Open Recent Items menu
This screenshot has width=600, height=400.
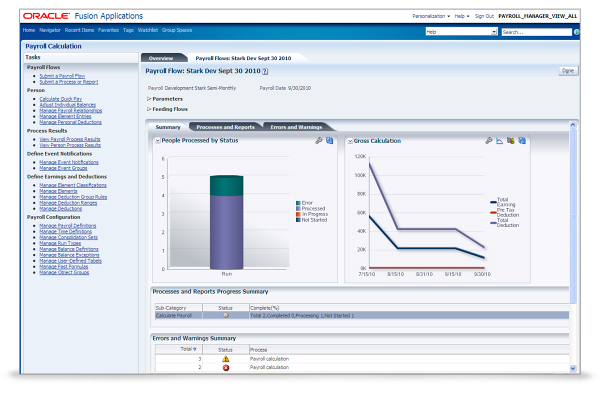pos(79,30)
